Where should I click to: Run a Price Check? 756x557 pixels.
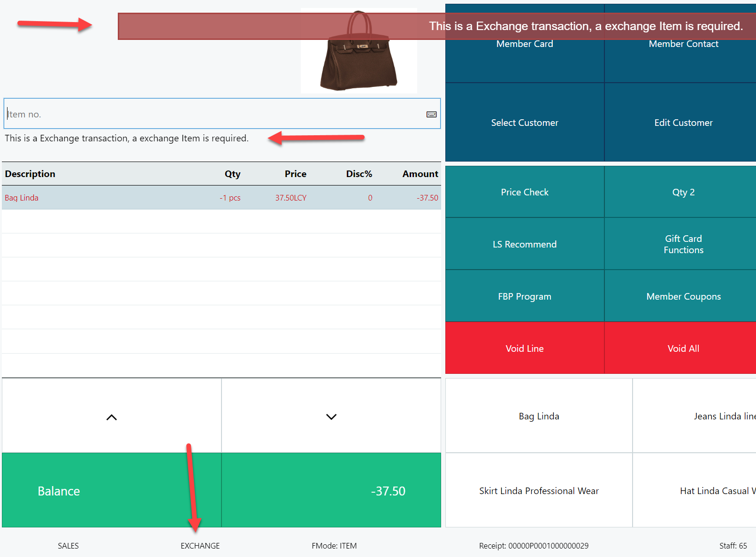524,192
